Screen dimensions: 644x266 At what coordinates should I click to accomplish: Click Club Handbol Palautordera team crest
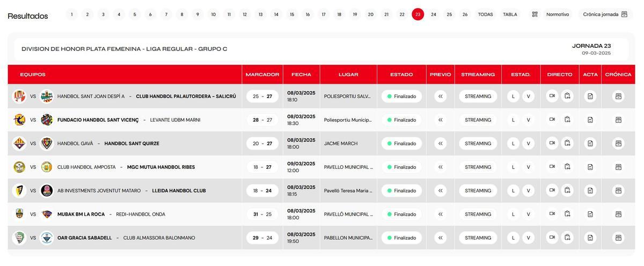[x=47, y=97]
